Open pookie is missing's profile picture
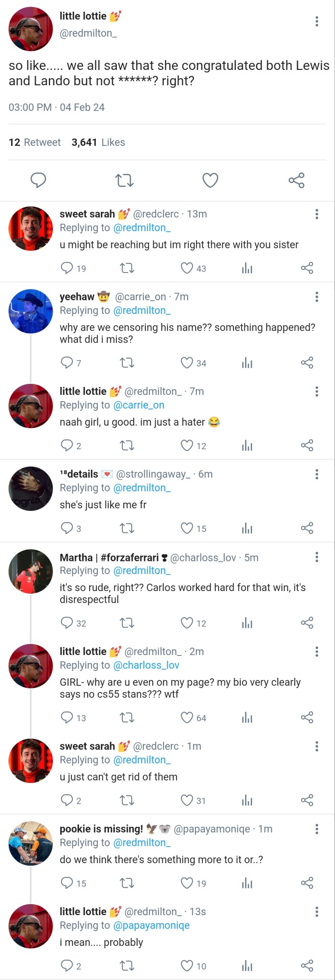Viewport: 335px width, 980px height. (x=31, y=843)
